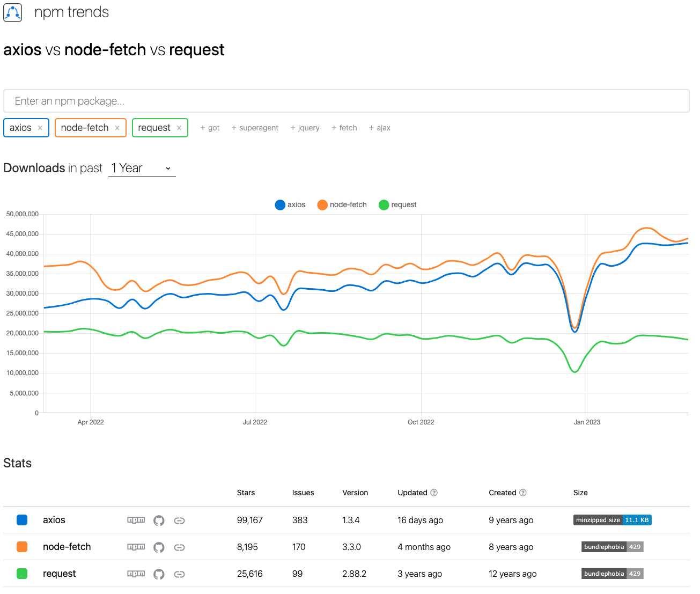Screen dimensions: 700x594
Task: Open GitHub icon for axios row
Action: 159,520
